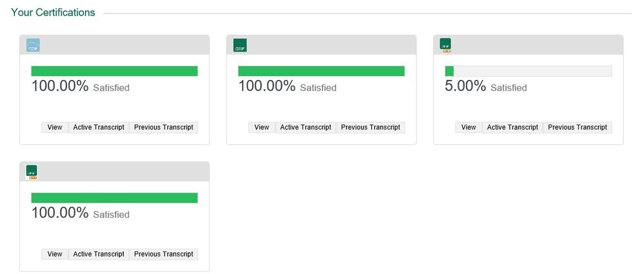This screenshot has width=644, height=274.
Task: Click the light blue certification badge icon
Action: pyautogui.click(x=33, y=45)
